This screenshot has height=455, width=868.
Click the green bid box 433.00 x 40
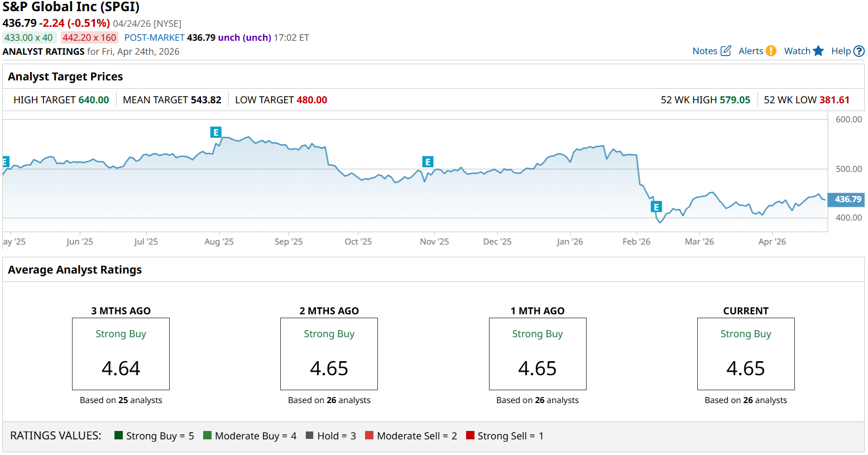tap(29, 37)
